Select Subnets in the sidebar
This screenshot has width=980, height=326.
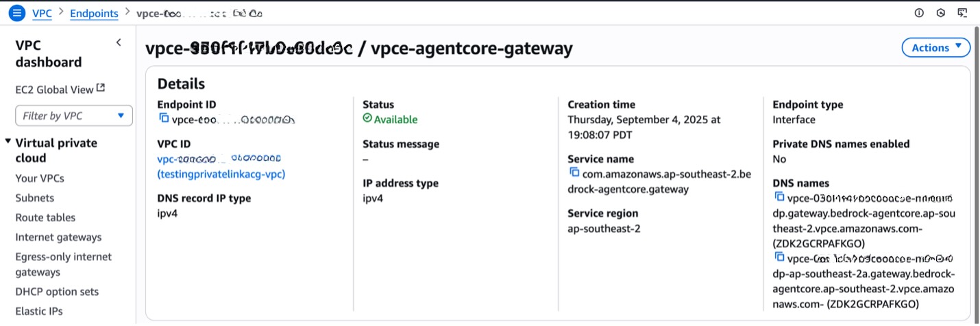click(35, 198)
